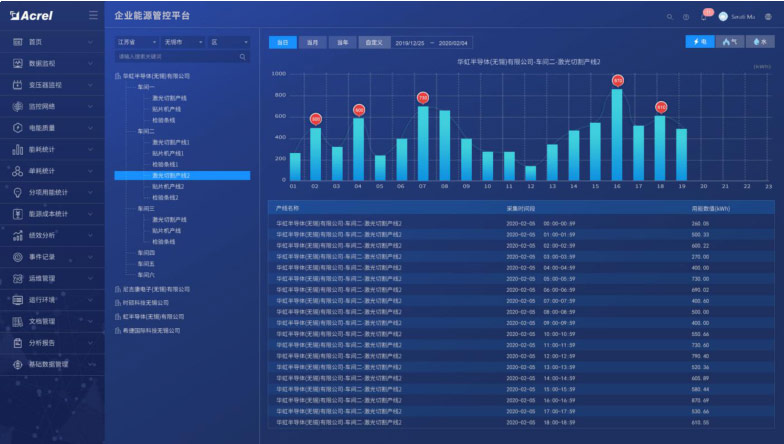Click the 自定义 custom range button
This screenshot has height=444, width=784.
(x=373, y=43)
